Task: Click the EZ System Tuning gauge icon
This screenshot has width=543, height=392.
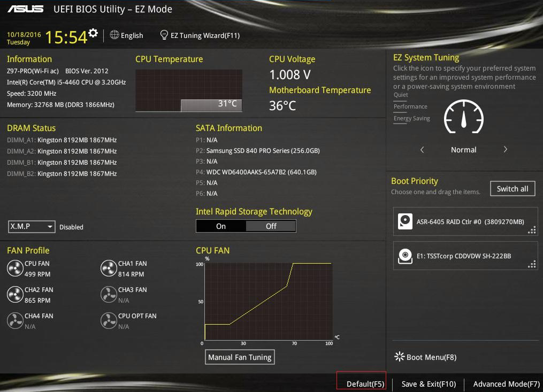Action: (464, 117)
